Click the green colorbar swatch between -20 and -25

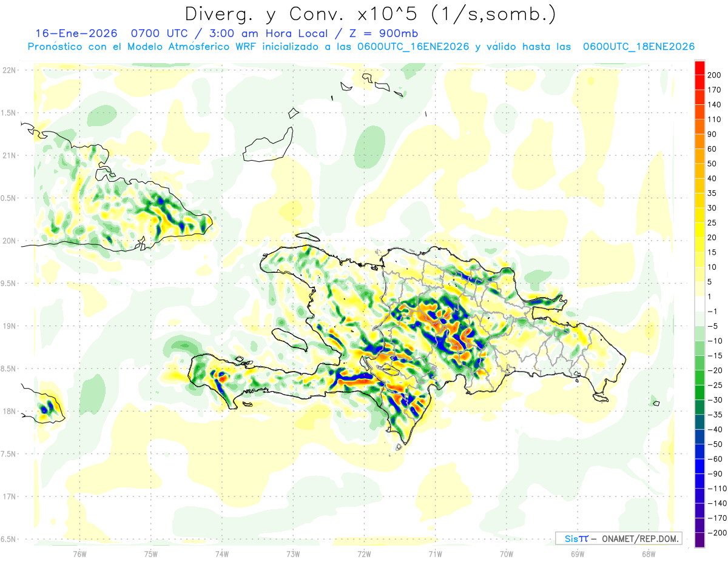[x=699, y=378]
